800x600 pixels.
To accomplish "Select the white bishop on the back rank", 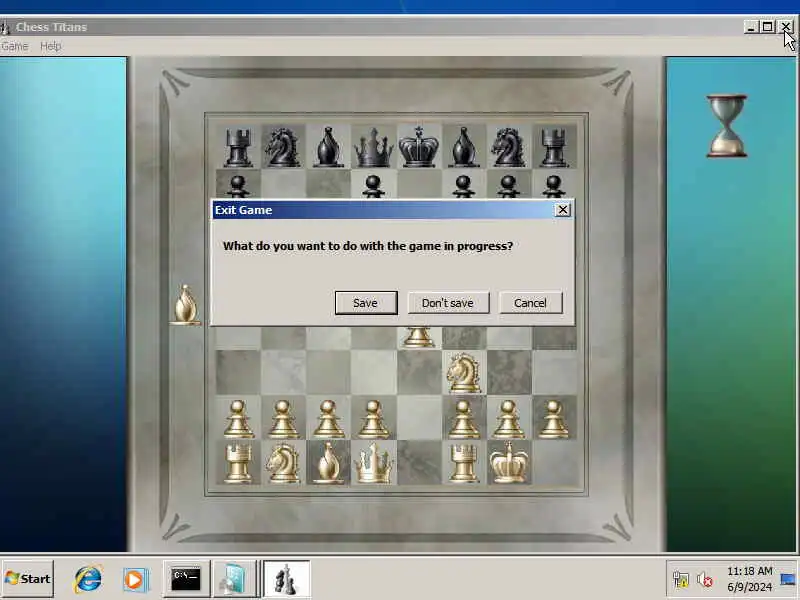I will click(328, 463).
